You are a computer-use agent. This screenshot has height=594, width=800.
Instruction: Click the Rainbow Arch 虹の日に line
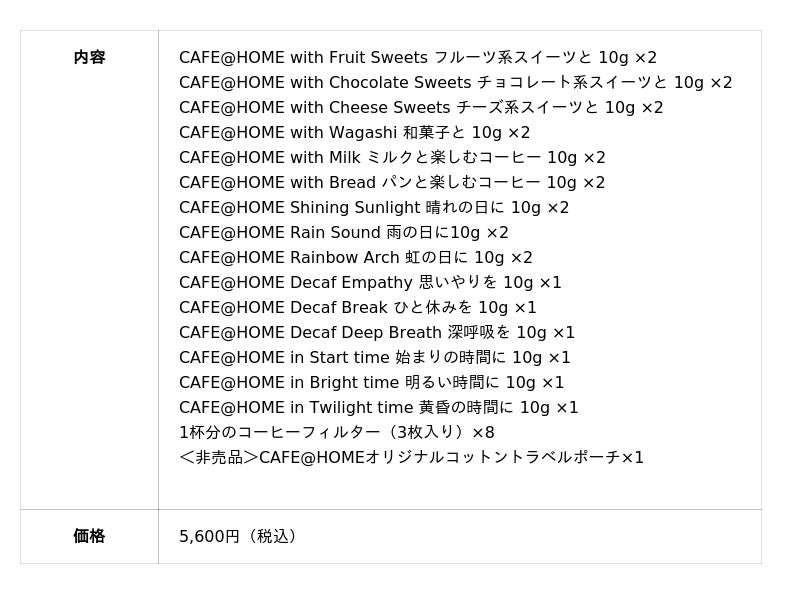coord(356,258)
